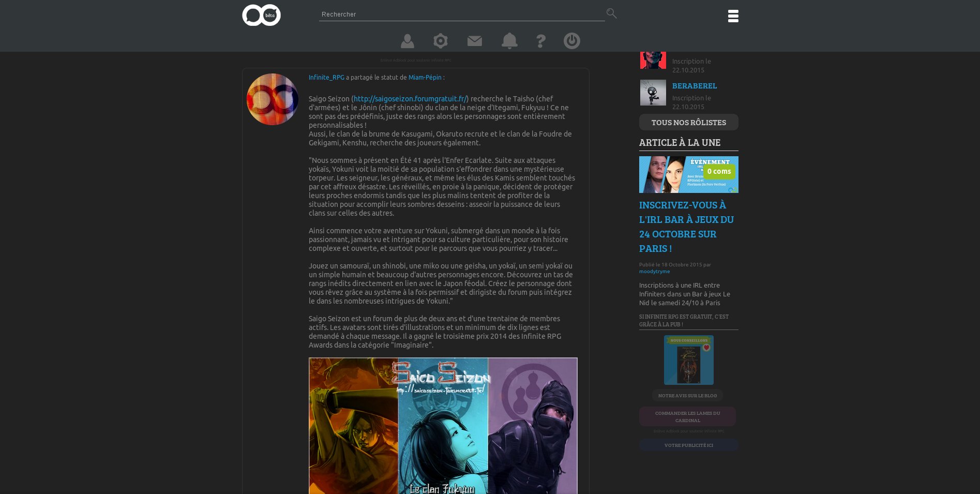Image resolution: width=980 pixels, height=494 pixels.
Task: Open the messages envelope icon
Action: (475, 41)
